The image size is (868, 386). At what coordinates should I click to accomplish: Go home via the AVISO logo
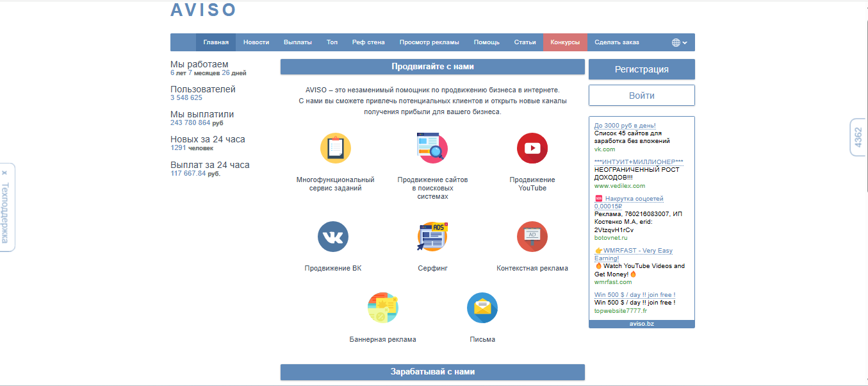click(x=204, y=10)
